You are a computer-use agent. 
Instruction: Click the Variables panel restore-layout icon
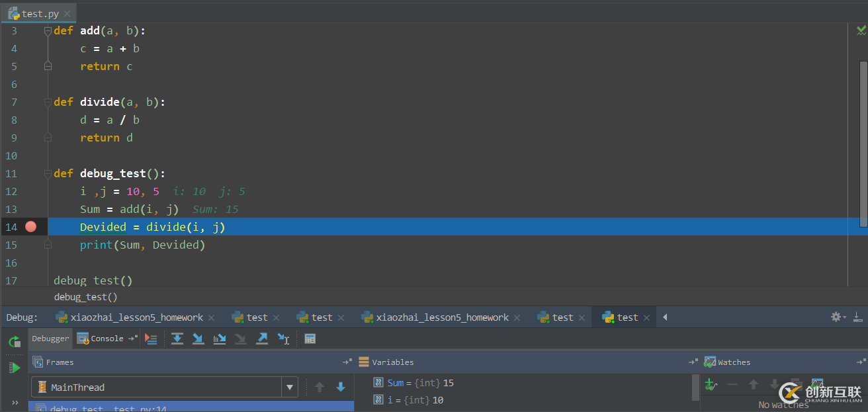pos(693,362)
